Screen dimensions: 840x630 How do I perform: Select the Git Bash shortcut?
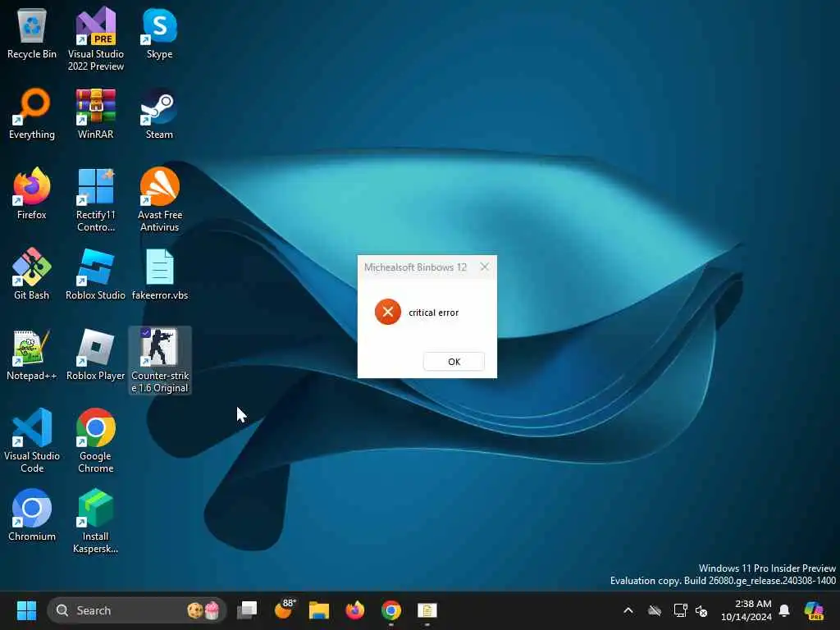[32, 274]
